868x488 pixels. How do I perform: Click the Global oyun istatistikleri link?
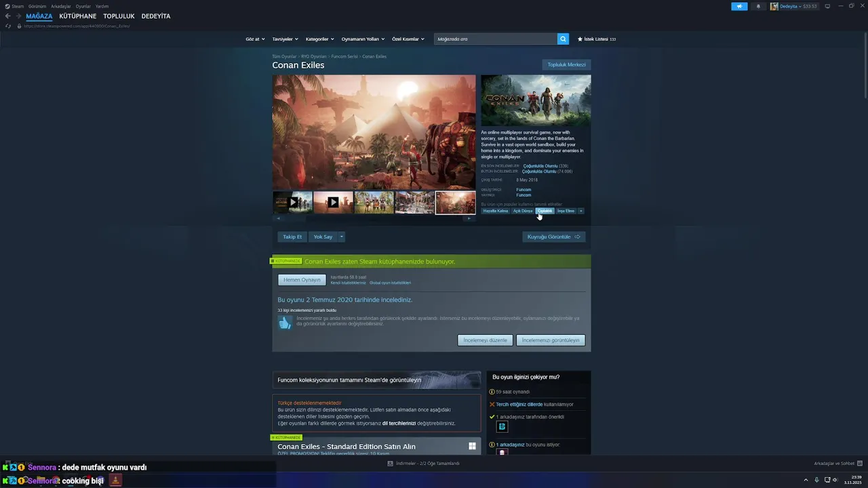390,283
